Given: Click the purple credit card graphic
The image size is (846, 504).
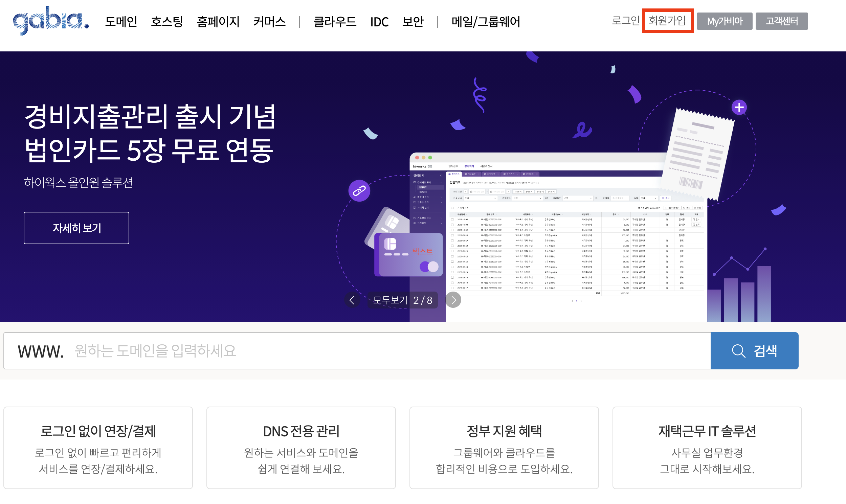Looking at the screenshot, I should [x=408, y=255].
